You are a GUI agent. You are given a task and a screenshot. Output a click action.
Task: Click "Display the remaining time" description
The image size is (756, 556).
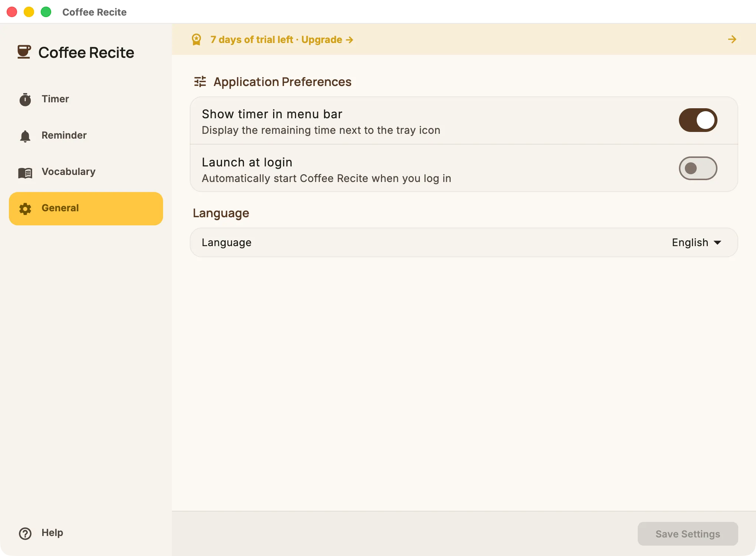(321, 130)
